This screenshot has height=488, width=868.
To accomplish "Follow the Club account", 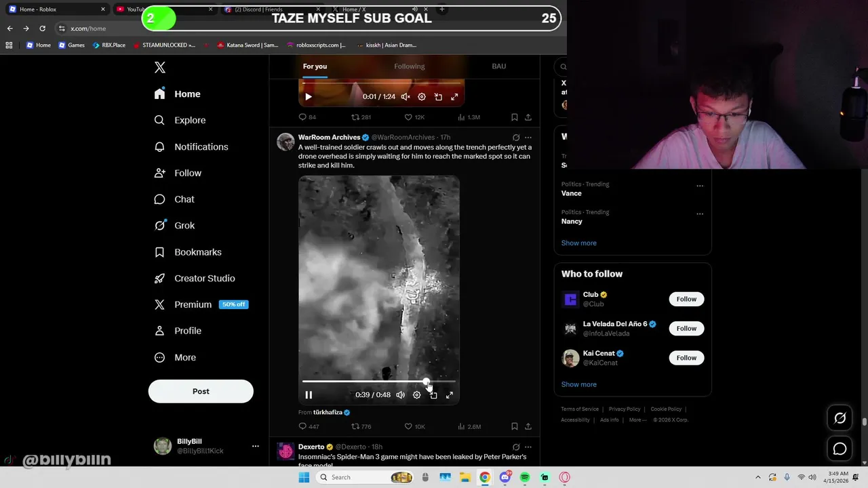I will (x=686, y=299).
